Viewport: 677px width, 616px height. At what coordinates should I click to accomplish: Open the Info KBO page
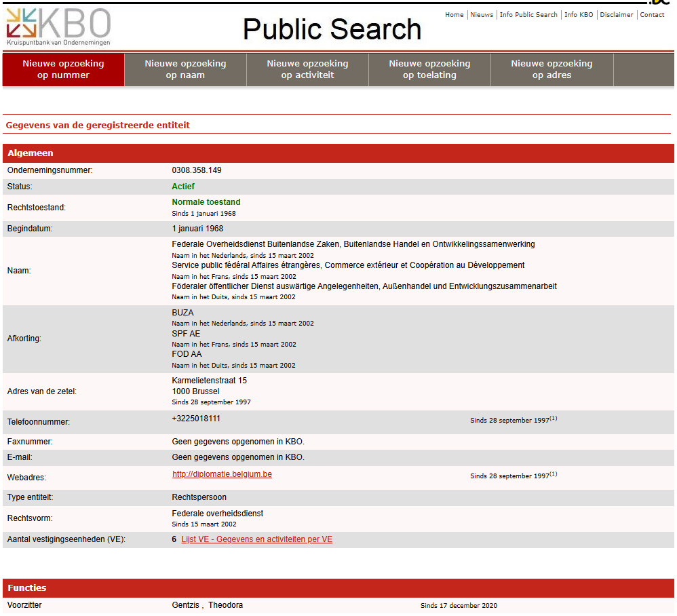point(579,15)
